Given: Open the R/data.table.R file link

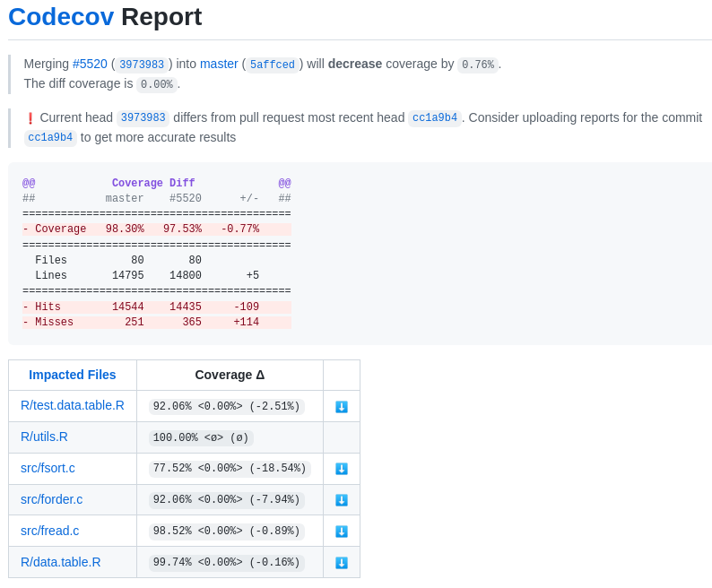Looking at the screenshot, I should [60, 562].
